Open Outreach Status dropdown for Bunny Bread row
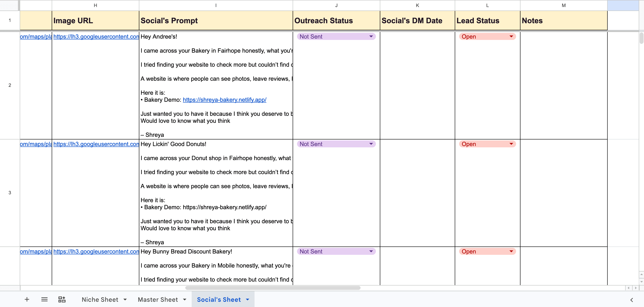The image size is (644, 307). click(336, 251)
